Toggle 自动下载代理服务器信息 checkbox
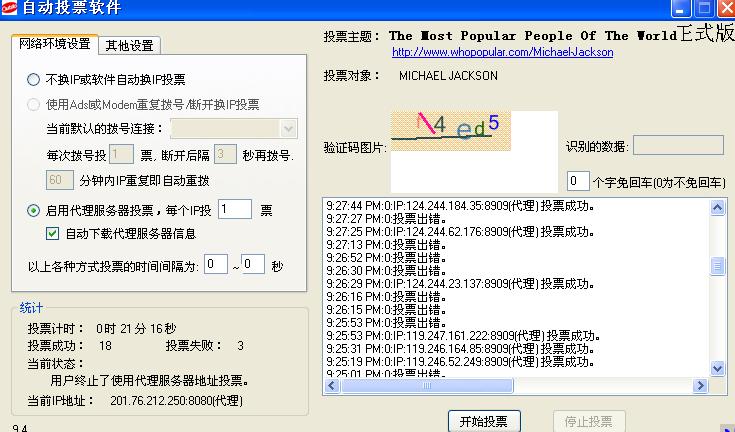Image resolution: width=735 pixels, height=432 pixels. point(54,233)
